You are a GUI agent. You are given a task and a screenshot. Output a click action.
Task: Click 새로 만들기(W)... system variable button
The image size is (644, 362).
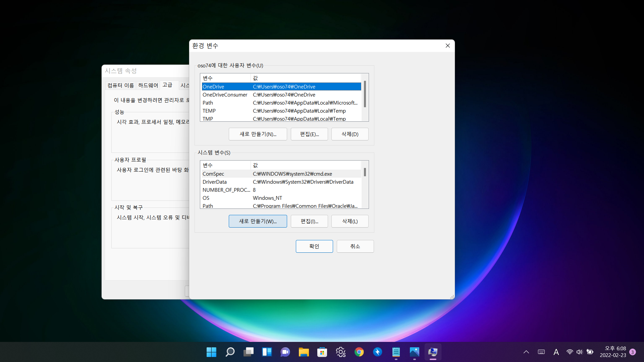point(258,221)
